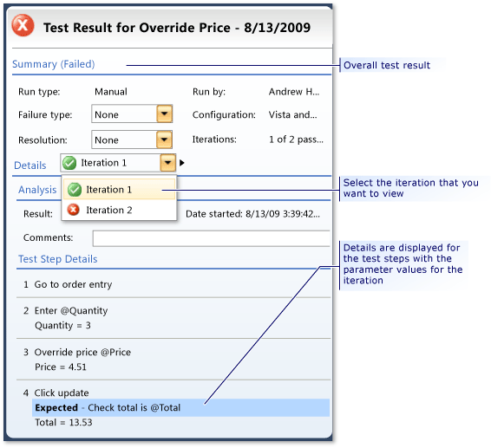Click the Result: label in Analysis
The height and width of the screenshot is (448, 491).
(x=38, y=214)
